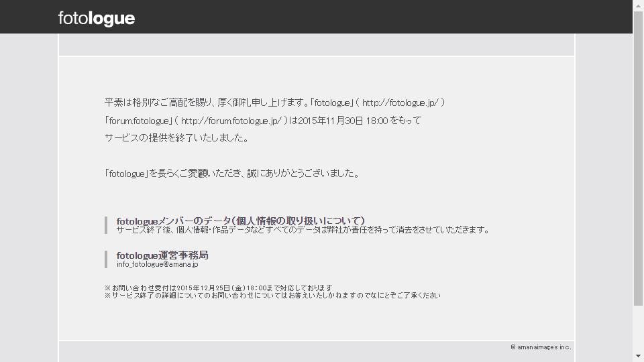The height and width of the screenshot is (362, 644).
Task: Click the 誠にありがとうございました thank-you sentence
Action: [x=233, y=173]
